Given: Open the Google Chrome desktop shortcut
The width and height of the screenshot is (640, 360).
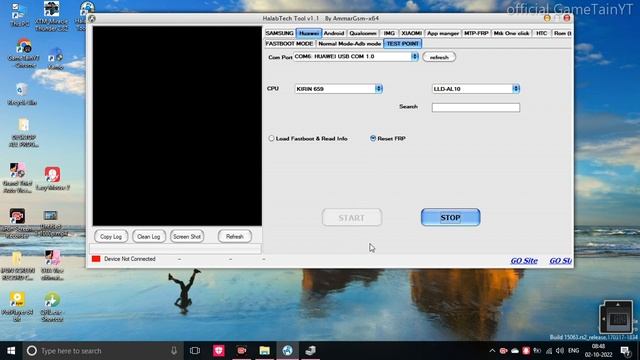Looking at the screenshot, I should point(23,53).
